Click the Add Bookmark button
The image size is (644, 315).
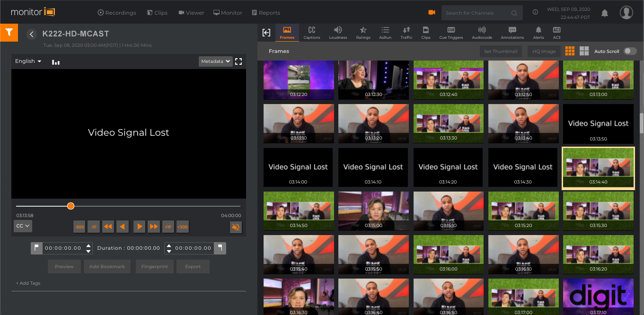[107, 267]
